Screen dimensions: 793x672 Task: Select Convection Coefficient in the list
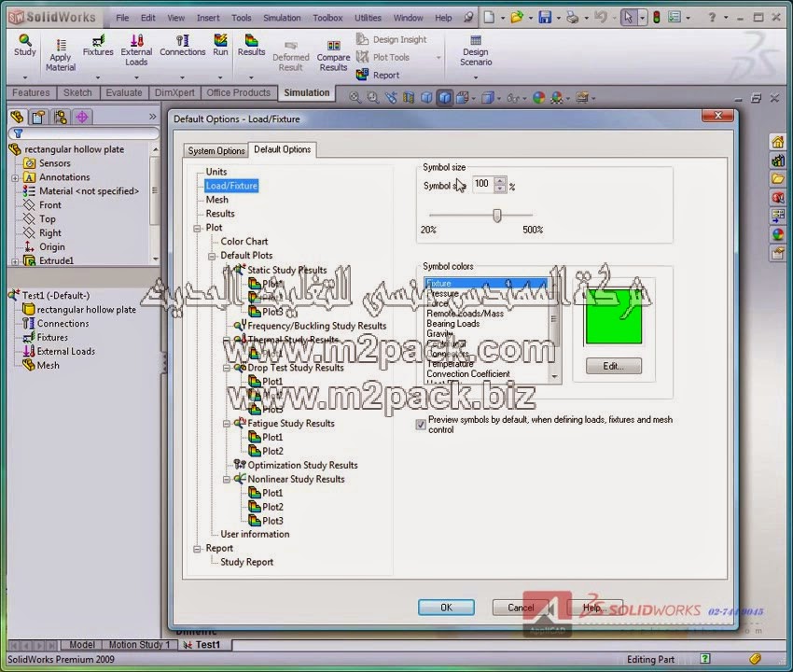[468, 374]
